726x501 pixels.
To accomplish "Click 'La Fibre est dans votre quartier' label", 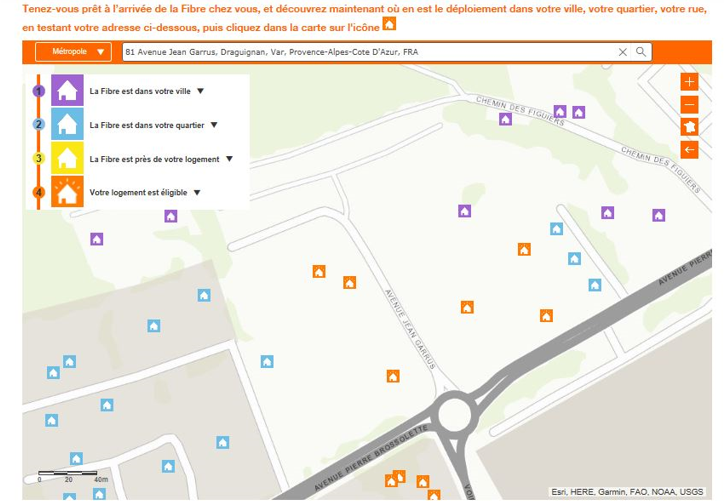I will click(x=147, y=125).
